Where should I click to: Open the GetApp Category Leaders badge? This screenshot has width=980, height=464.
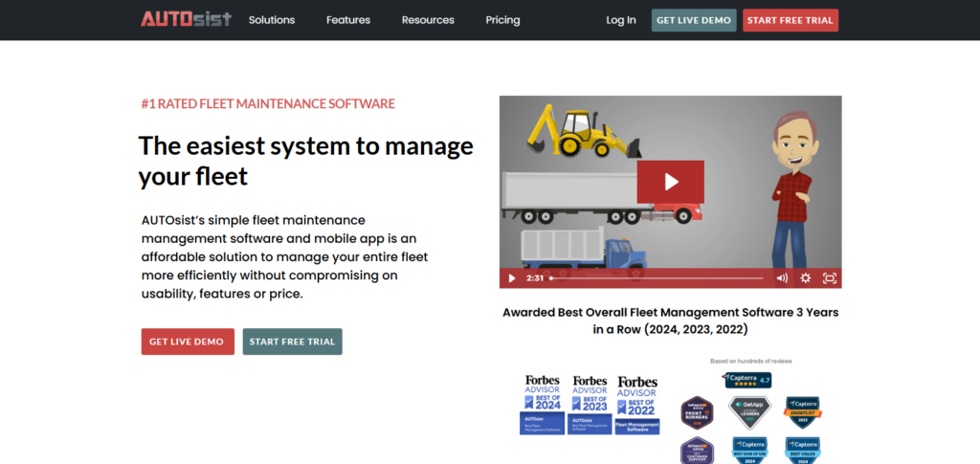(749, 412)
